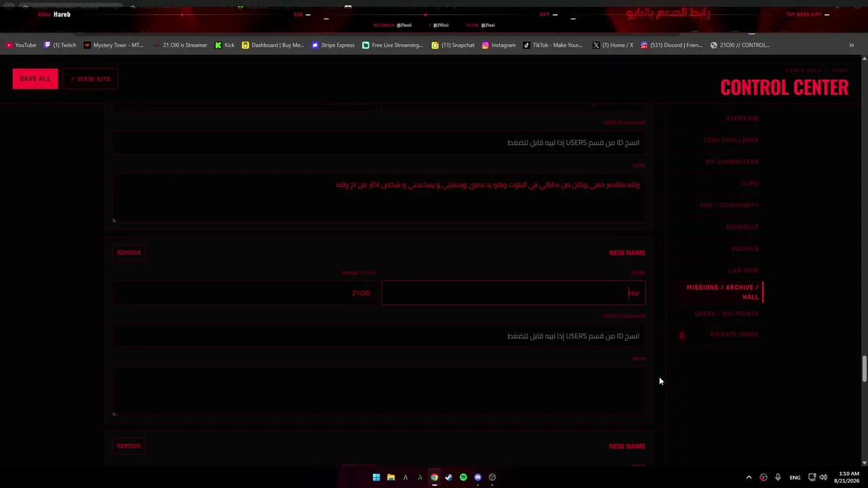Open the Clips section
The image size is (868, 488).
[749, 184]
